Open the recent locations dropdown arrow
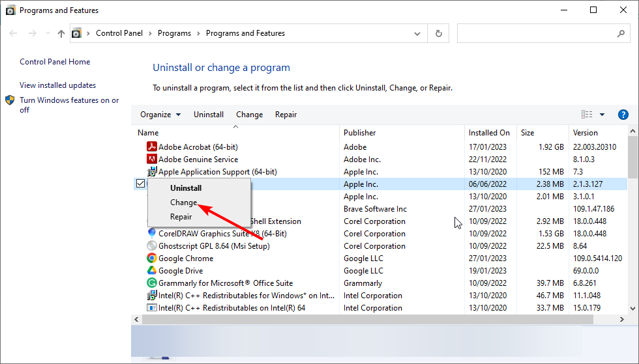 point(48,33)
